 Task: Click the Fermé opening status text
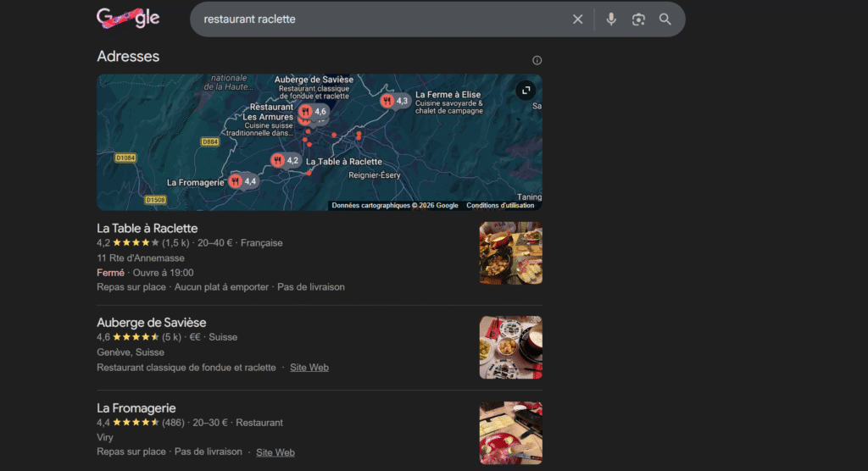point(110,273)
